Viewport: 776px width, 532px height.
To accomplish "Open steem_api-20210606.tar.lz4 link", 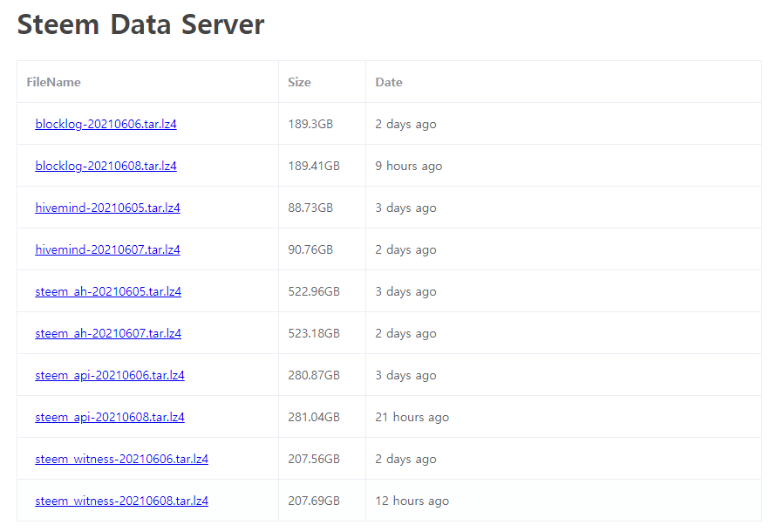I will coord(110,375).
